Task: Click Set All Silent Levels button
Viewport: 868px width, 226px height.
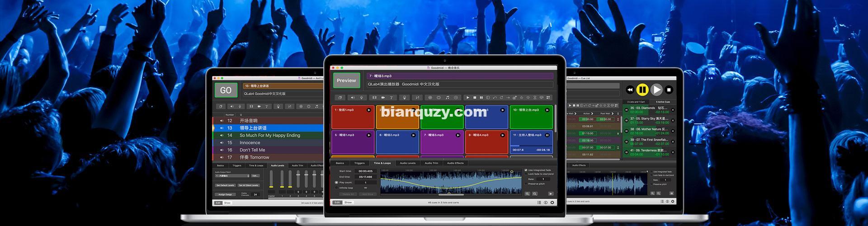Action: pyautogui.click(x=249, y=185)
